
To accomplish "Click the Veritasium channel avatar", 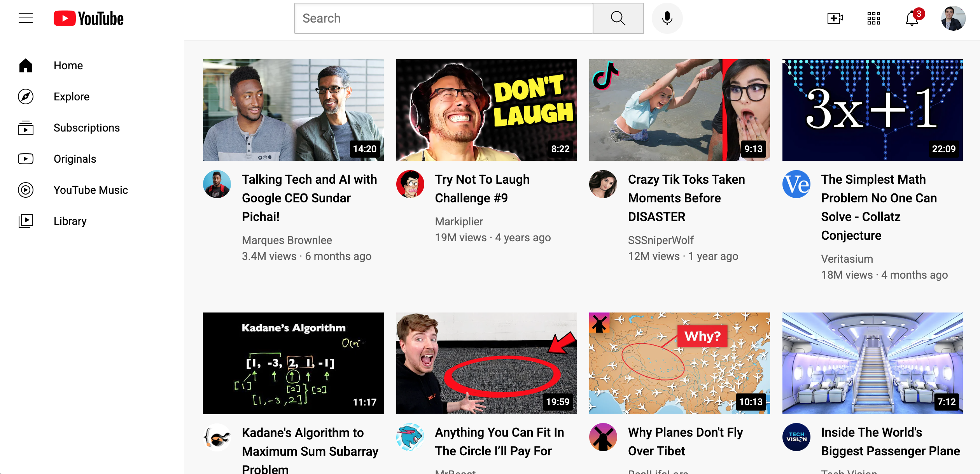I will coord(796,184).
